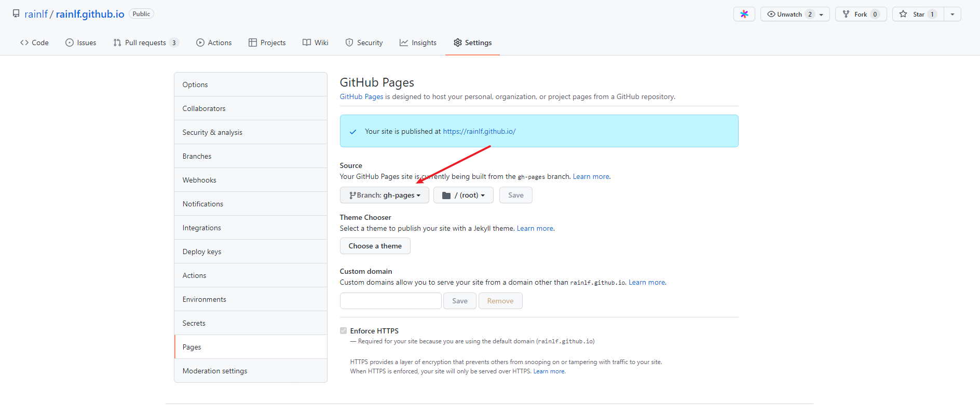
Task: Click the GitHub Pages heading
Action: [377, 82]
